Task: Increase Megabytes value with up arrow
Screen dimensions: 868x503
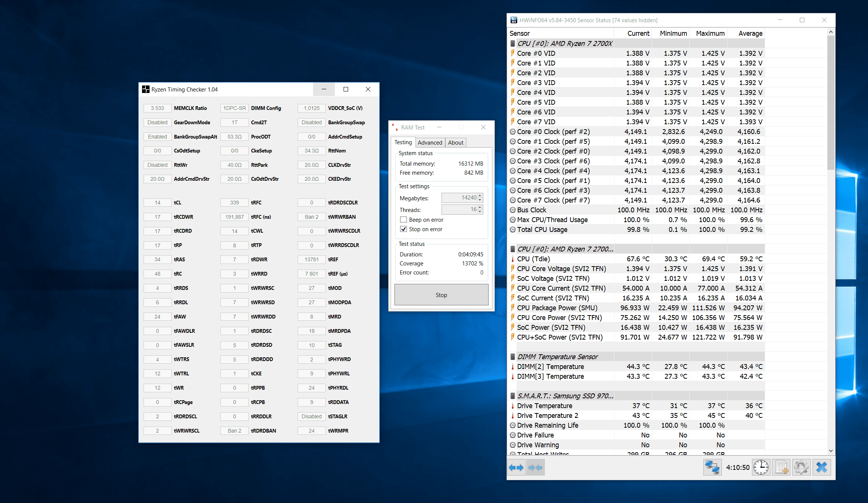Action: click(480, 195)
